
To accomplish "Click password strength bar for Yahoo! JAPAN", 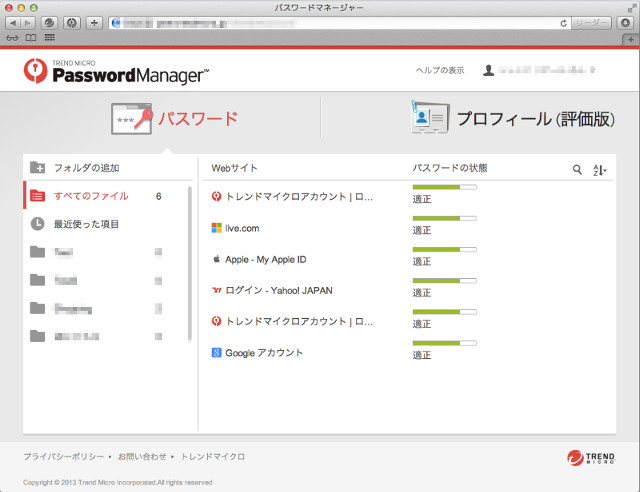I will [444, 281].
